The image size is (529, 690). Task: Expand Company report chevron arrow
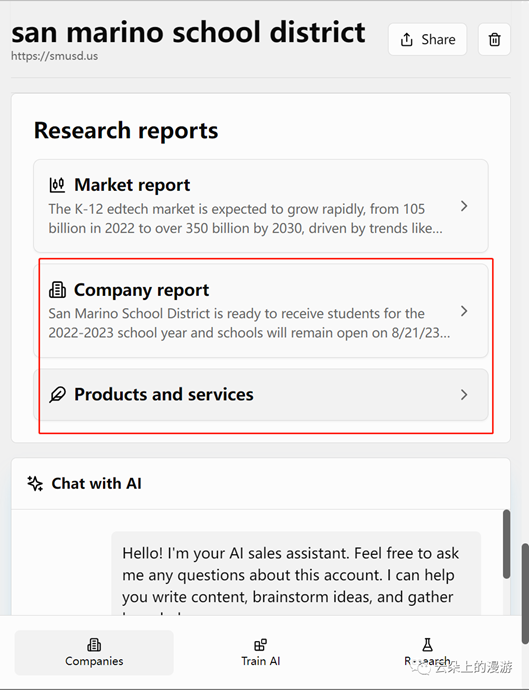pos(464,311)
